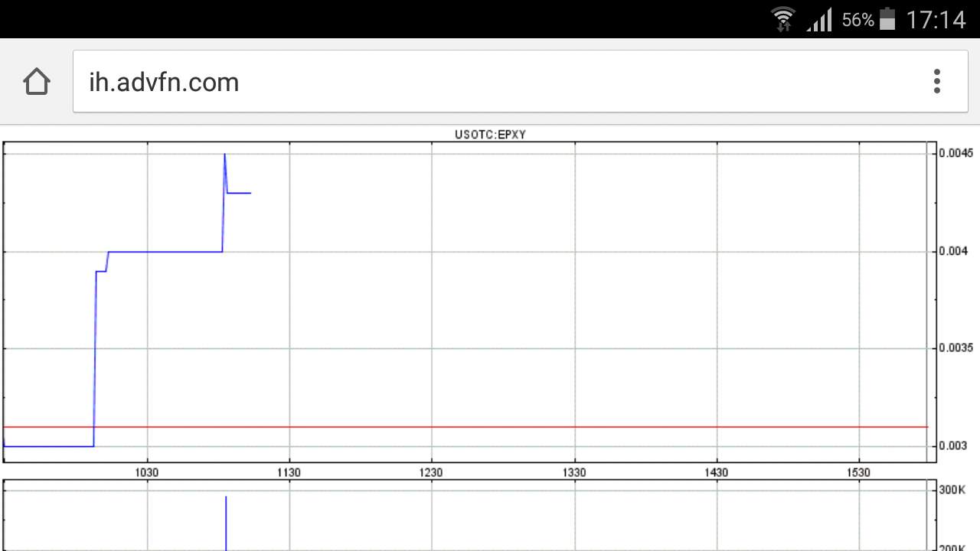
Task: Select the 1530 time axis marker
Action: pyautogui.click(x=859, y=472)
